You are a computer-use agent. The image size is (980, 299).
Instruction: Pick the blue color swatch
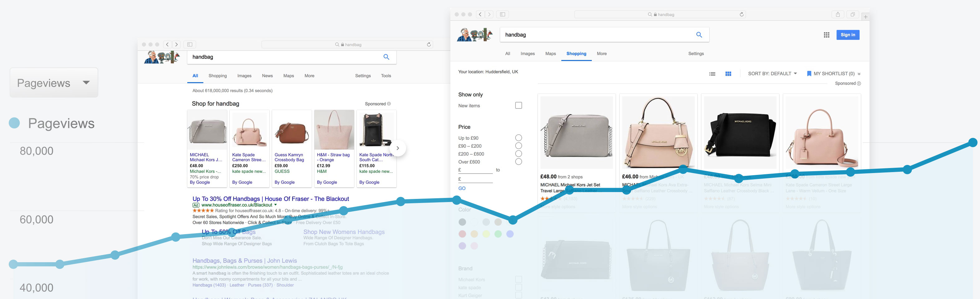(x=510, y=234)
